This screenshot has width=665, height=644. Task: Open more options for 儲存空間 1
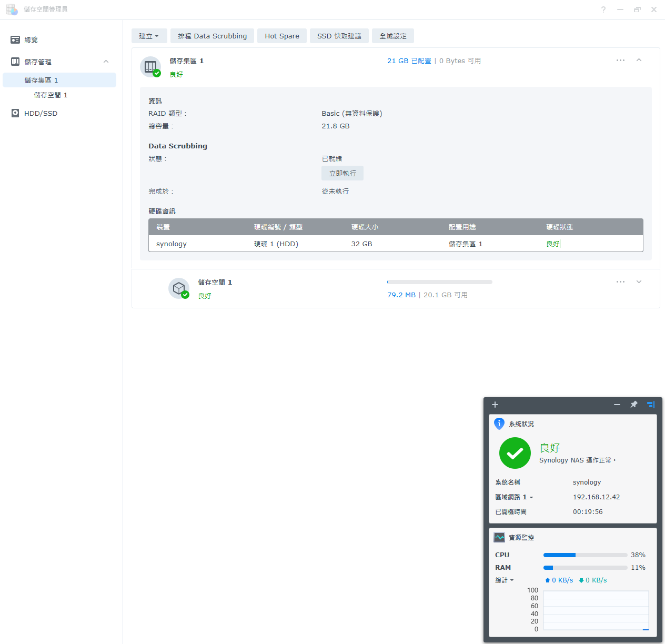tap(621, 282)
